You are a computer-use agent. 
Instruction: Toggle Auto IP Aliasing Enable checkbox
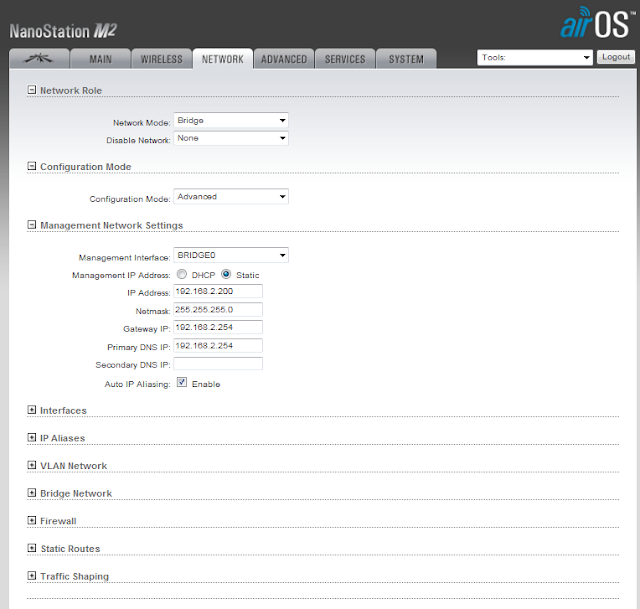tap(182, 382)
